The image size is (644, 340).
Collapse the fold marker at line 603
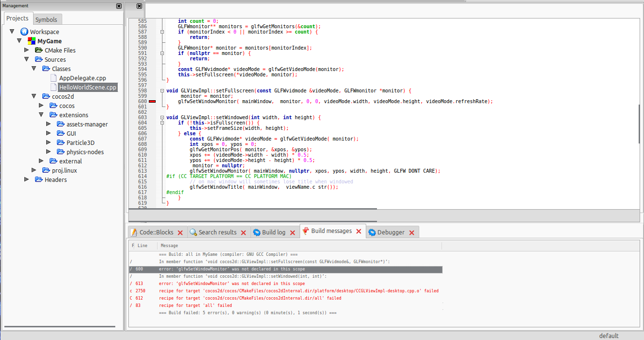tap(162, 117)
